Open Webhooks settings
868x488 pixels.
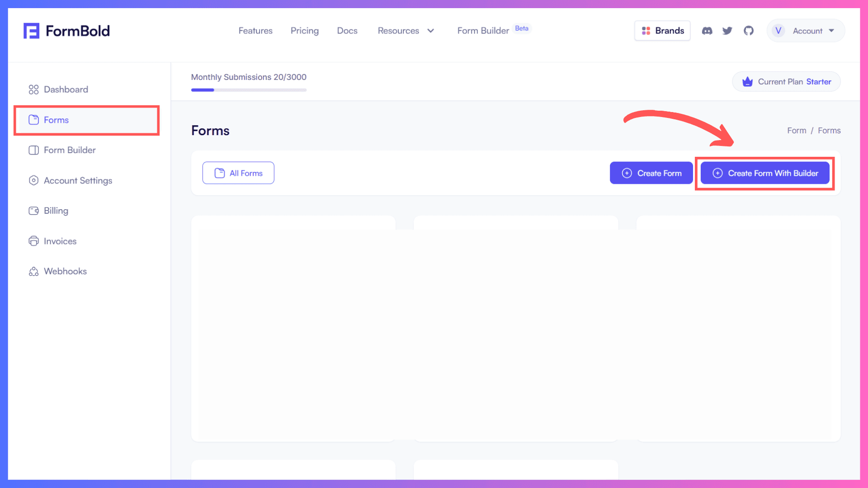(65, 271)
